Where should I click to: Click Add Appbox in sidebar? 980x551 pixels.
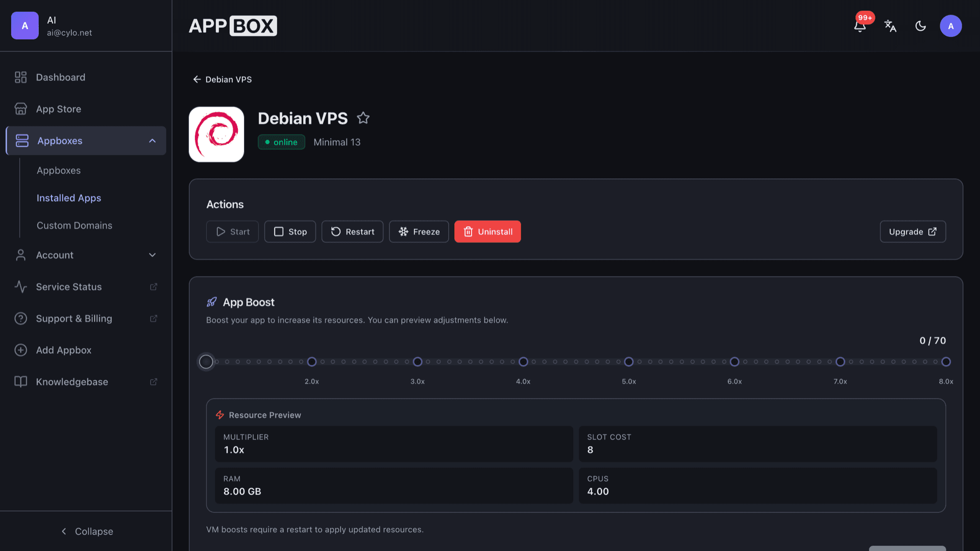[86, 350]
